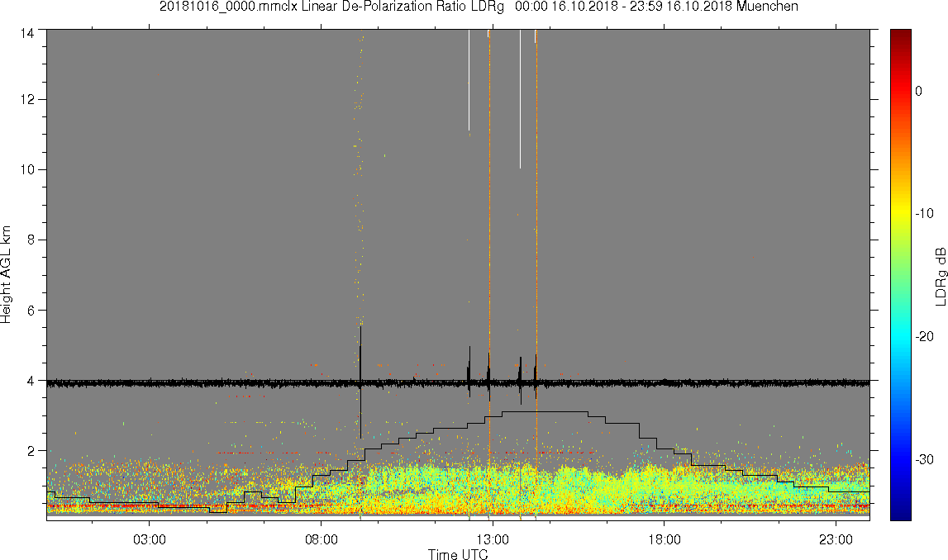Click the '08:00' time tick label
The image size is (948, 560).
(x=321, y=539)
